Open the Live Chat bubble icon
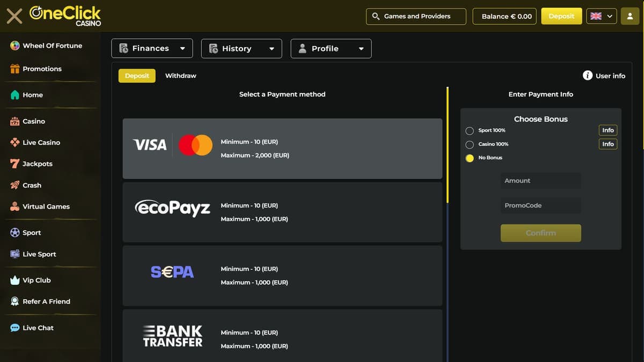644x362 pixels. coord(15,328)
